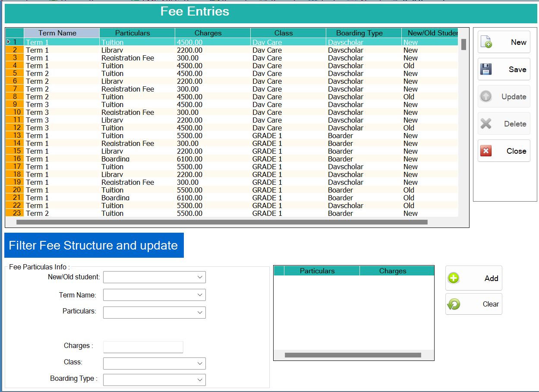
Task: Open the Particulars combo box
Action: [x=199, y=312]
